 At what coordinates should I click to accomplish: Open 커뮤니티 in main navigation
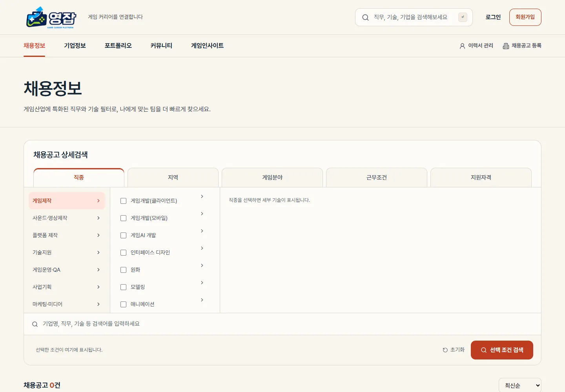161,46
